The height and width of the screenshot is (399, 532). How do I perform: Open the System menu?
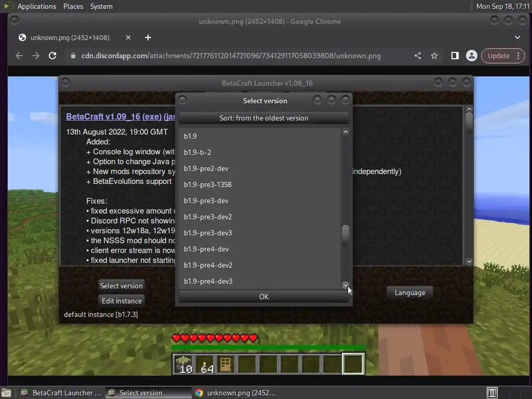101,6
